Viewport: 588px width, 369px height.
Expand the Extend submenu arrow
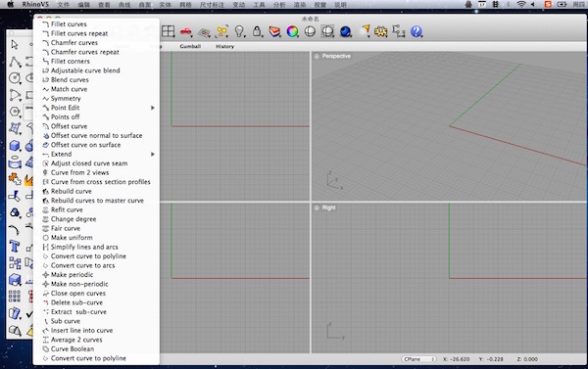tap(153, 155)
